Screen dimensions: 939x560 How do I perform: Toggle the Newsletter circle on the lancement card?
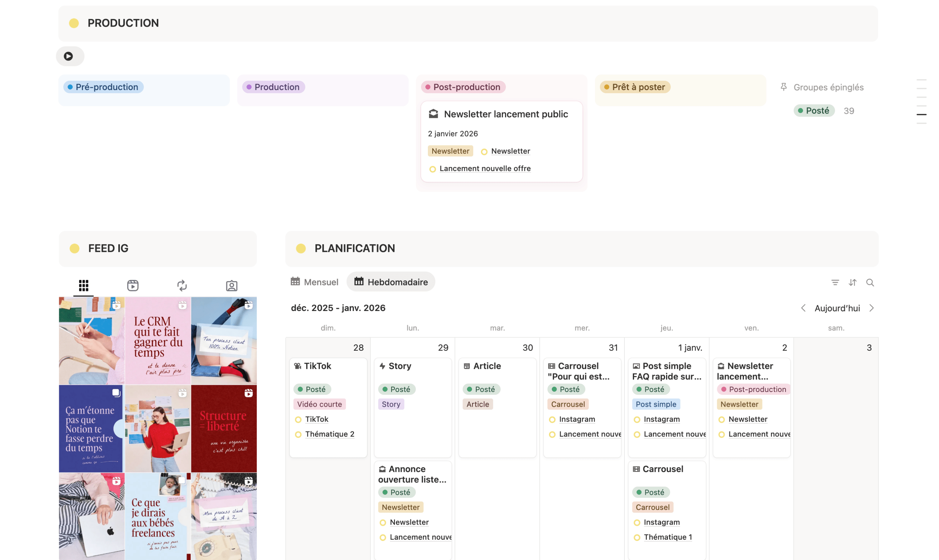(721, 419)
